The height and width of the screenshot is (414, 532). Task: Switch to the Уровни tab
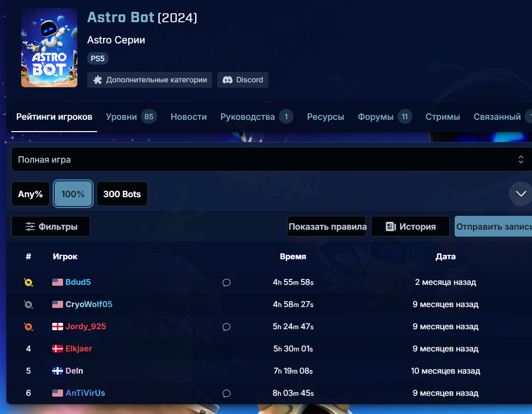point(131,117)
